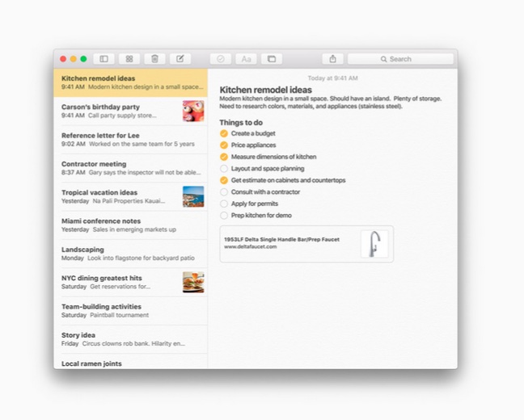Close the Notes window with red button
Viewport: 524px width, 420px height.
(63, 59)
